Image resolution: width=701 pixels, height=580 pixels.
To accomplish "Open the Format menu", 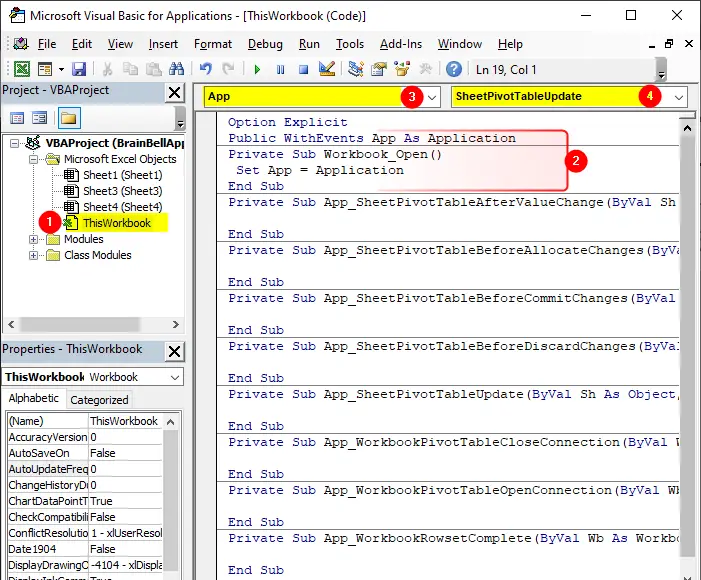I will 213,44.
